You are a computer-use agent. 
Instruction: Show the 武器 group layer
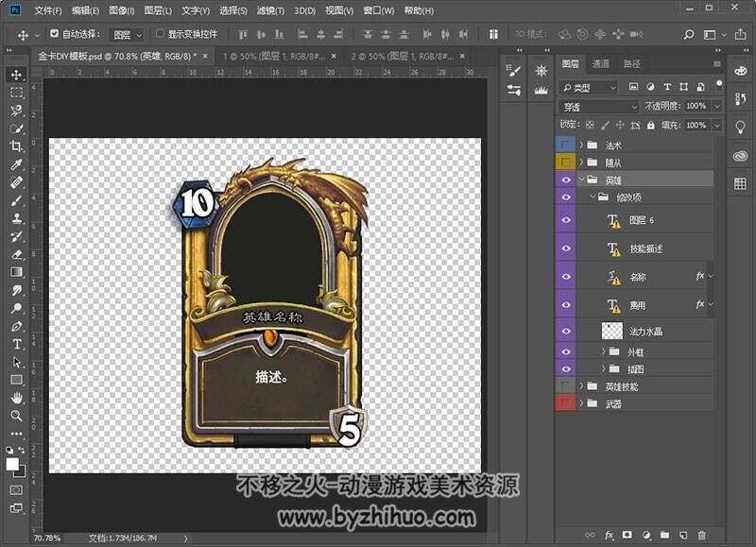pos(565,403)
